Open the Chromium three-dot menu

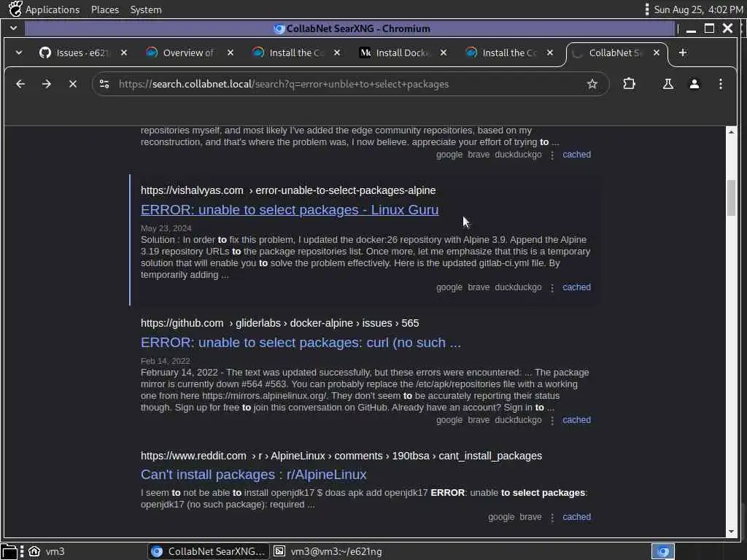tap(720, 84)
